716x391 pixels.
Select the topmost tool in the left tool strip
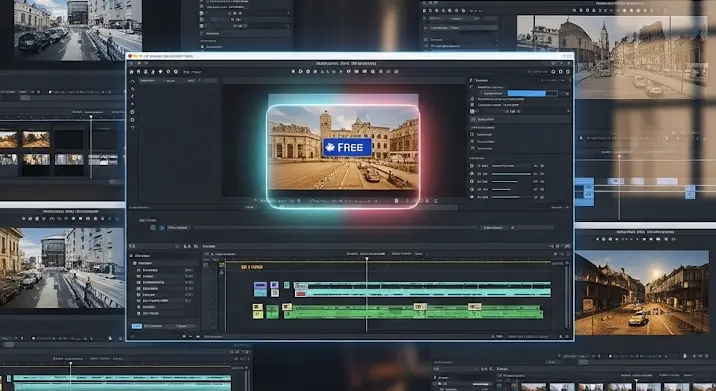(x=133, y=81)
